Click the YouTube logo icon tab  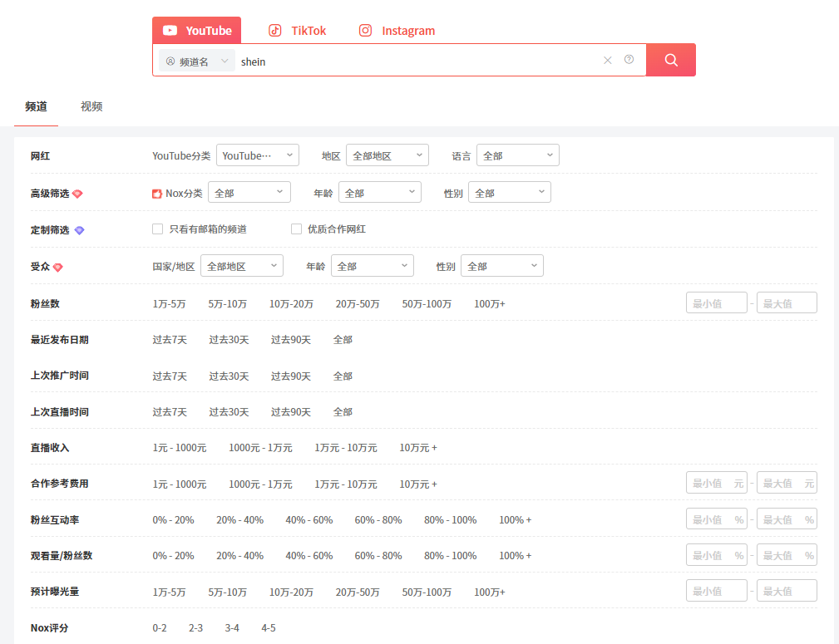170,31
